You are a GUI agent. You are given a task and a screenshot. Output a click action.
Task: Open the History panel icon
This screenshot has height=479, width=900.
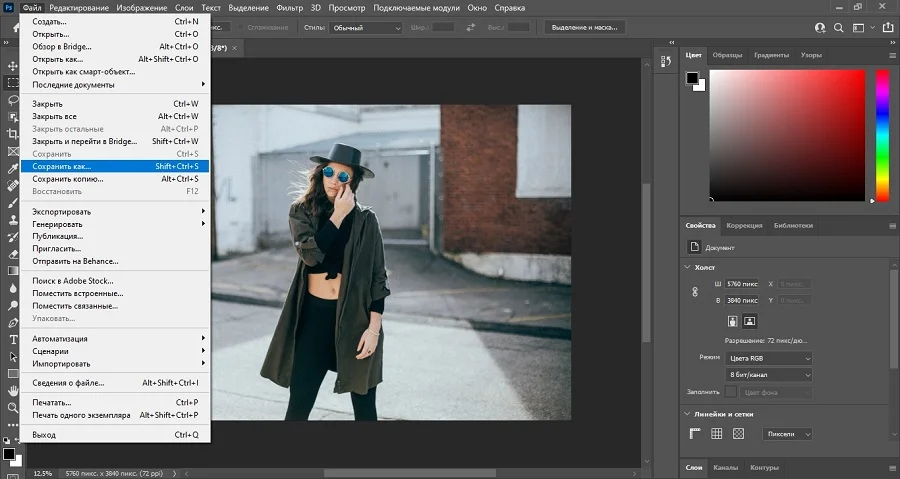point(666,61)
